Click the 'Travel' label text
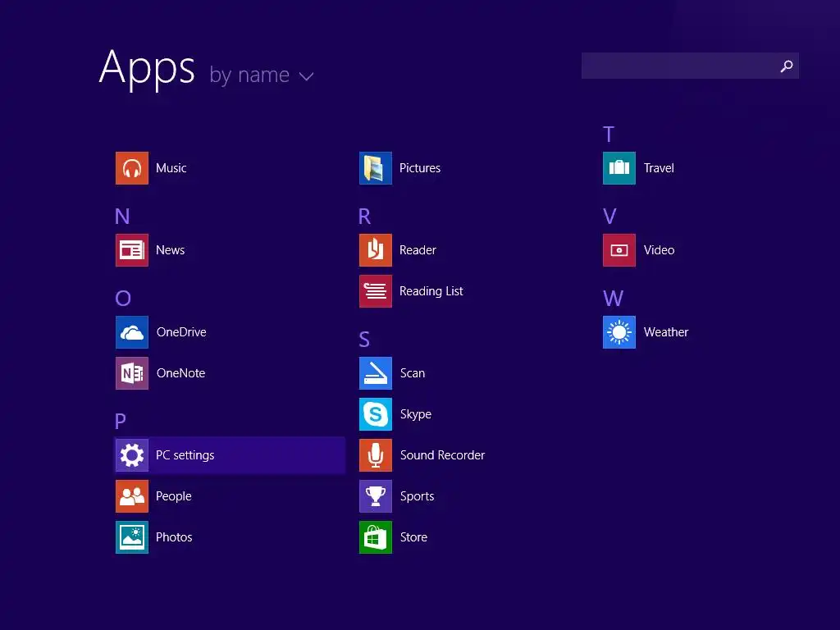The image size is (840, 630). coord(659,168)
